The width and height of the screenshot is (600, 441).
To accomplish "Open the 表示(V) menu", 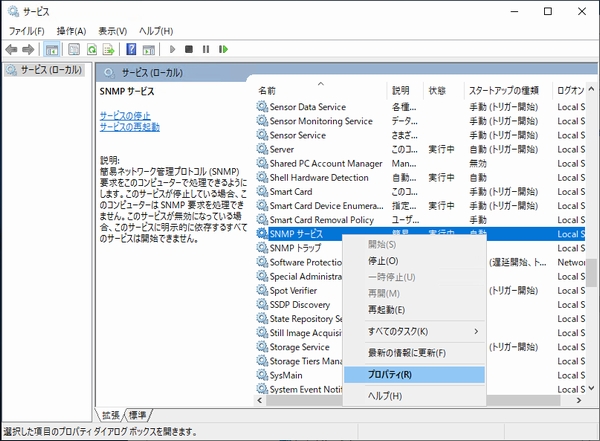I will point(112,31).
